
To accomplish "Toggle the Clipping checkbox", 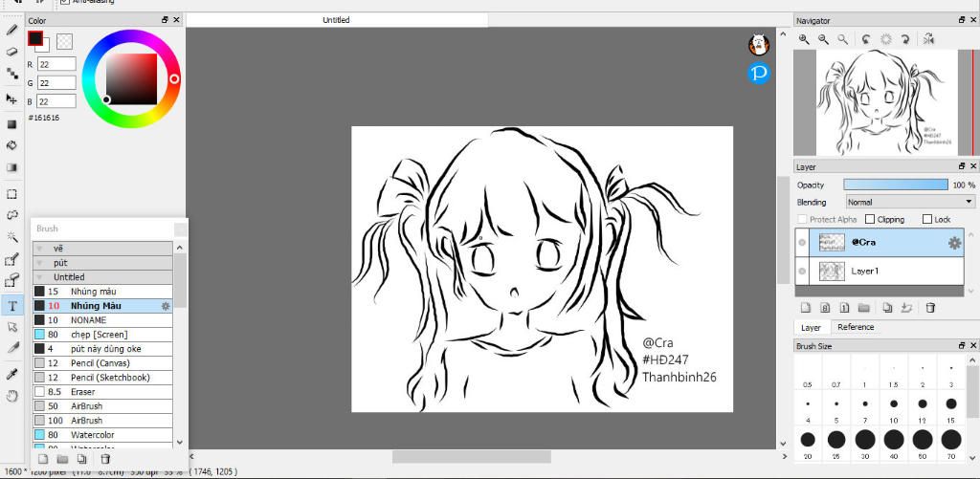I will click(869, 219).
